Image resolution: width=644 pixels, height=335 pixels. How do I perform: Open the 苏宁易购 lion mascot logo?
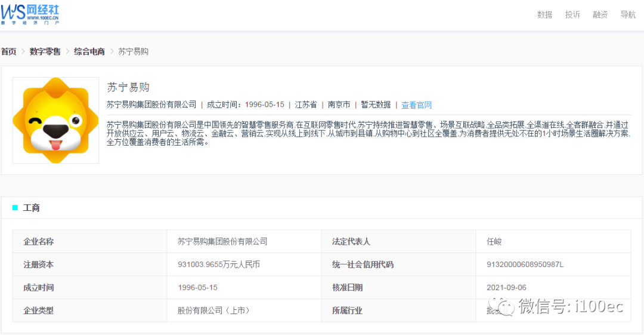point(55,120)
